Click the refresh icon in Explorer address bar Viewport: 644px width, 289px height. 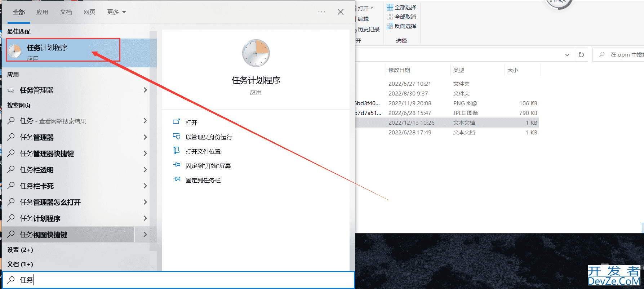coord(581,55)
